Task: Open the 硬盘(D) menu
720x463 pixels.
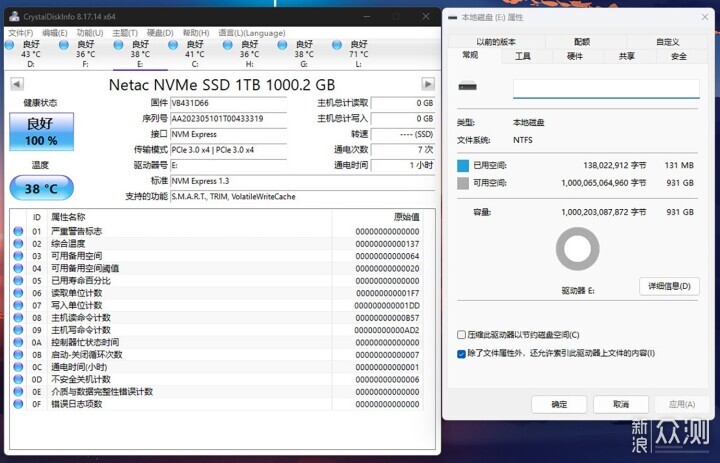Action: click(x=160, y=33)
